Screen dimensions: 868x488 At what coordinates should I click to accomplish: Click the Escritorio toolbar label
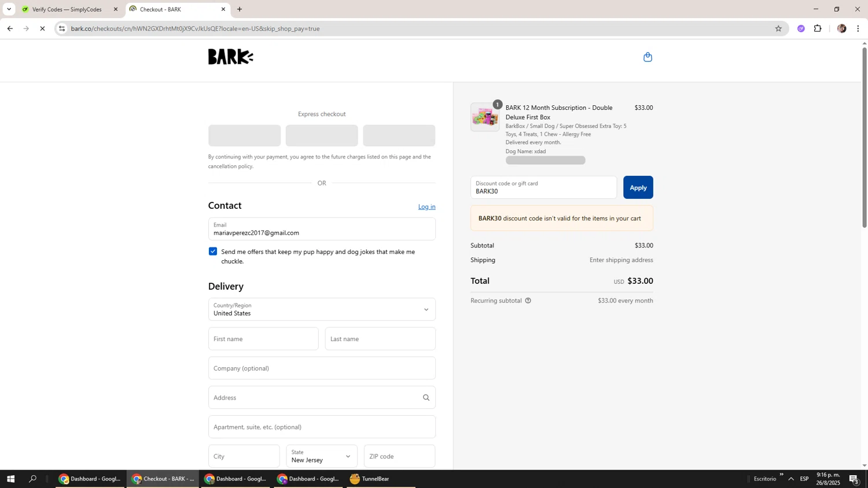(764, 479)
